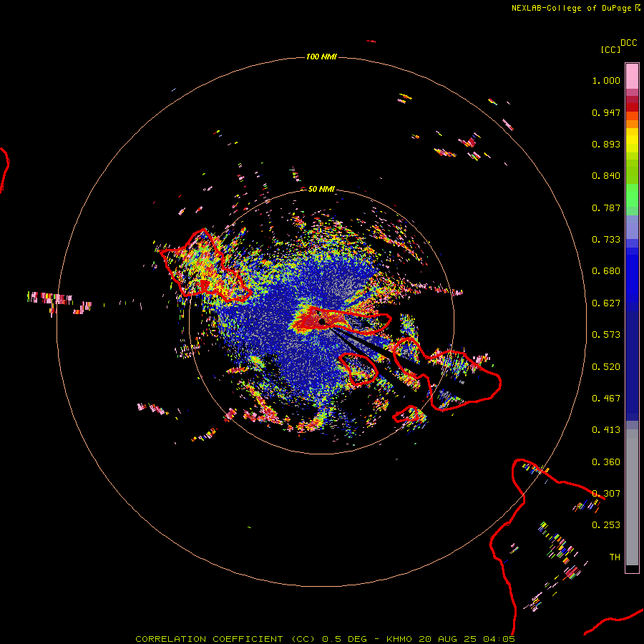Click the 0.627 scale value
The image size is (644, 644).
pyautogui.click(x=606, y=303)
